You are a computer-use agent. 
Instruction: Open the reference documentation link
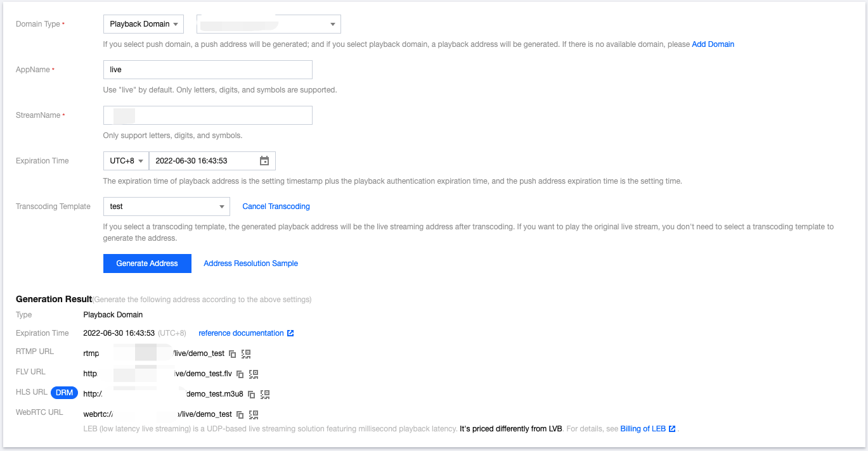coord(241,333)
